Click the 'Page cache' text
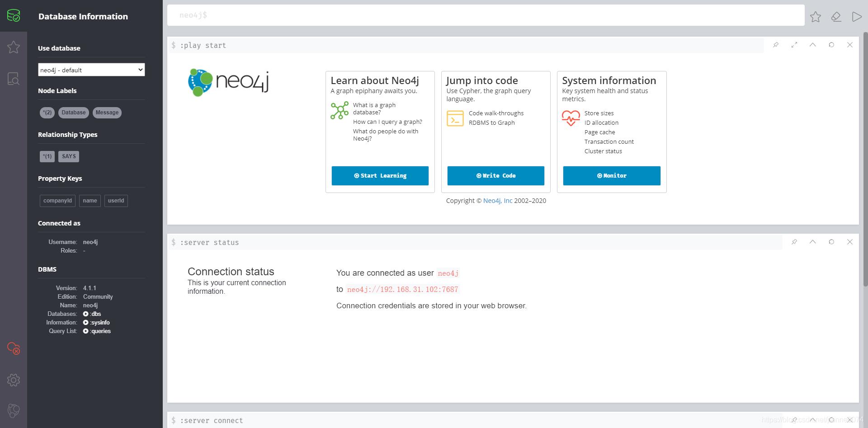Viewport: 868px width, 428px height. (600, 132)
